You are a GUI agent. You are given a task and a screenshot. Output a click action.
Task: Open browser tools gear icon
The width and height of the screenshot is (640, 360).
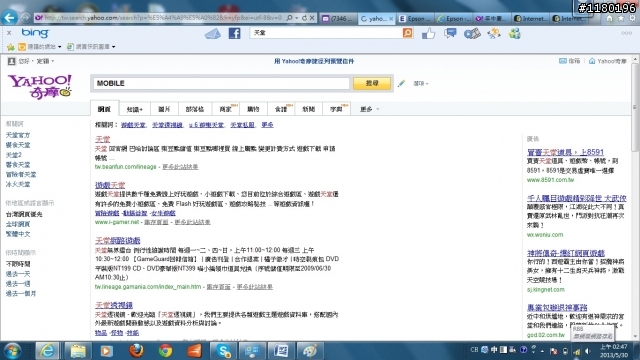coord(632,18)
